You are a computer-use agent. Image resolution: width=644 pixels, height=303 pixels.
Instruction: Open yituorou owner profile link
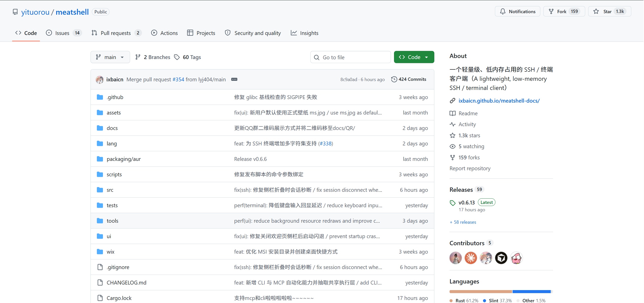pos(35,12)
